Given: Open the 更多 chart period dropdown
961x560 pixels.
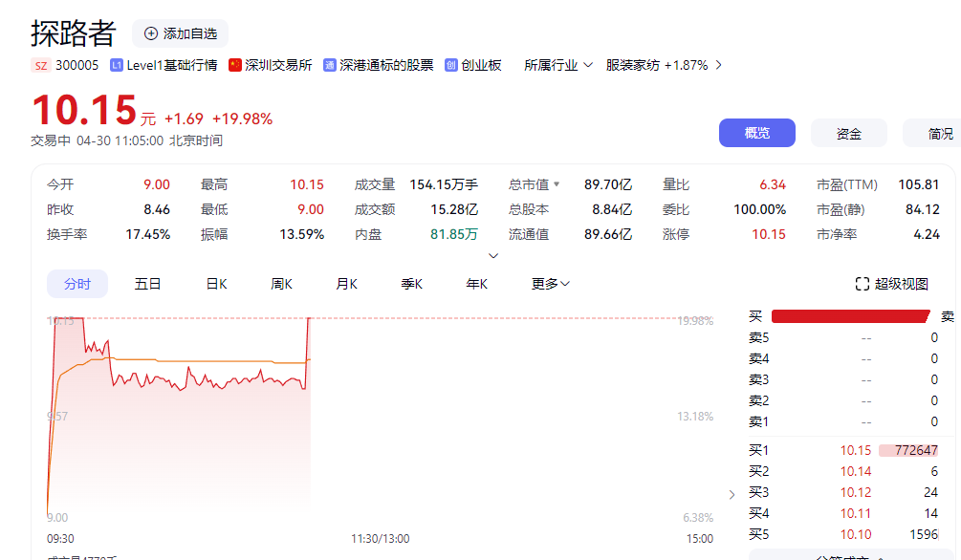Looking at the screenshot, I should pyautogui.click(x=551, y=284).
